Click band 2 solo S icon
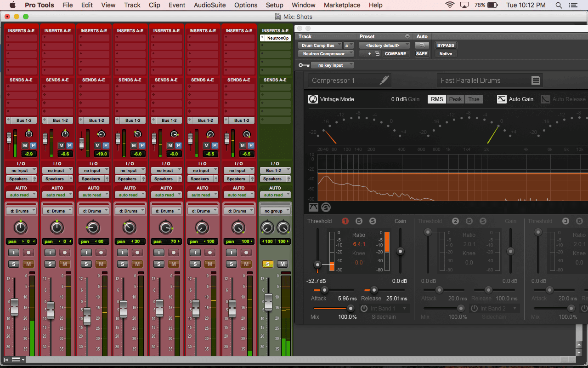 click(483, 221)
